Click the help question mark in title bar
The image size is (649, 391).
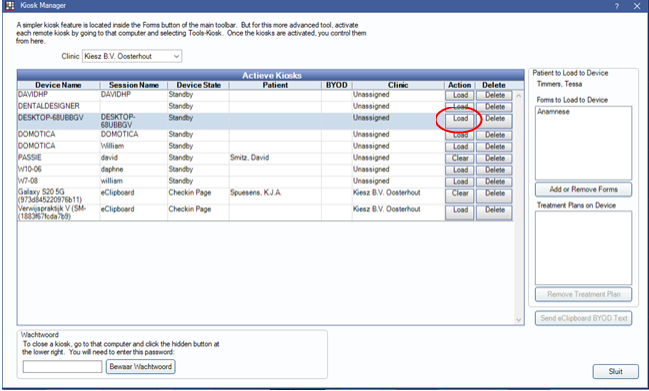coord(617,6)
